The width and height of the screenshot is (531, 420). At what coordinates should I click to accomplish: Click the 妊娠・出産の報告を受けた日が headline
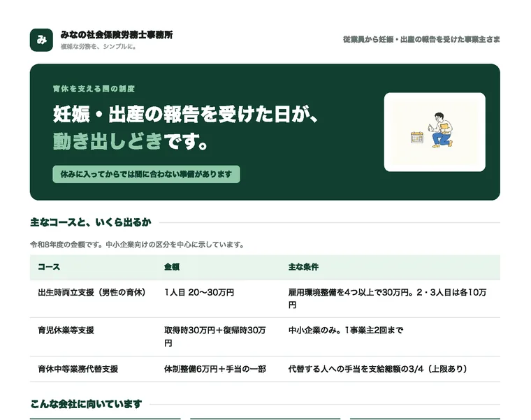(x=186, y=114)
